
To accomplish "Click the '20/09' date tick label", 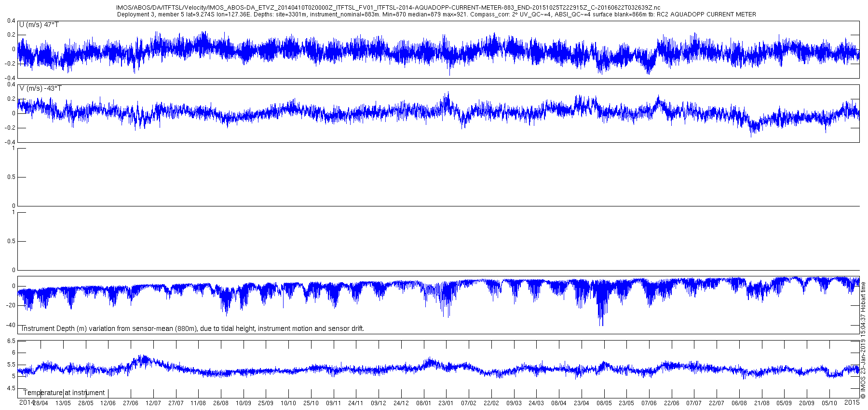I will pyautogui.click(x=807, y=403).
